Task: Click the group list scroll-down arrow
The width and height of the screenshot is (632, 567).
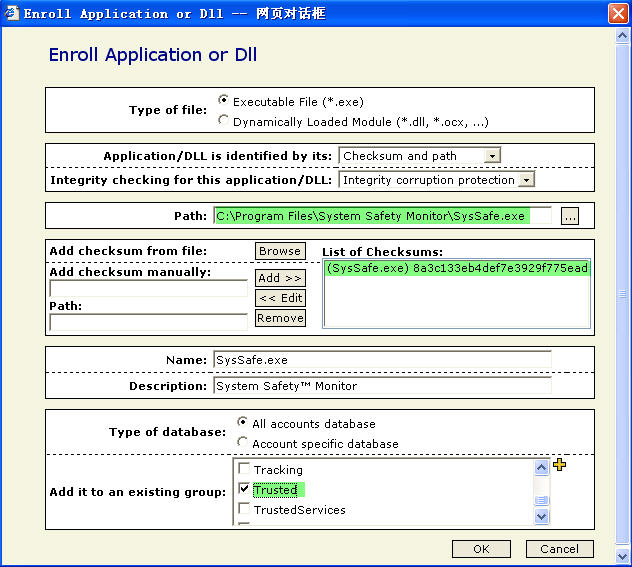Action: pos(541,516)
